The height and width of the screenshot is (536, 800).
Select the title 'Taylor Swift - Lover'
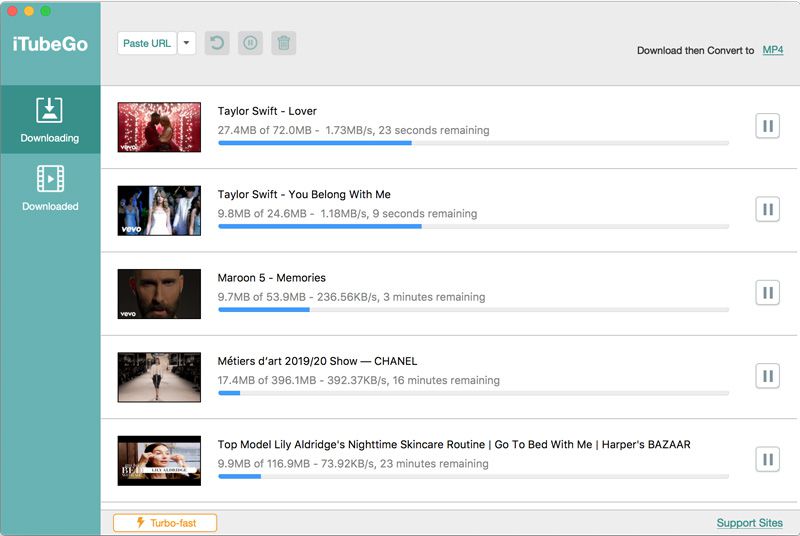click(267, 111)
